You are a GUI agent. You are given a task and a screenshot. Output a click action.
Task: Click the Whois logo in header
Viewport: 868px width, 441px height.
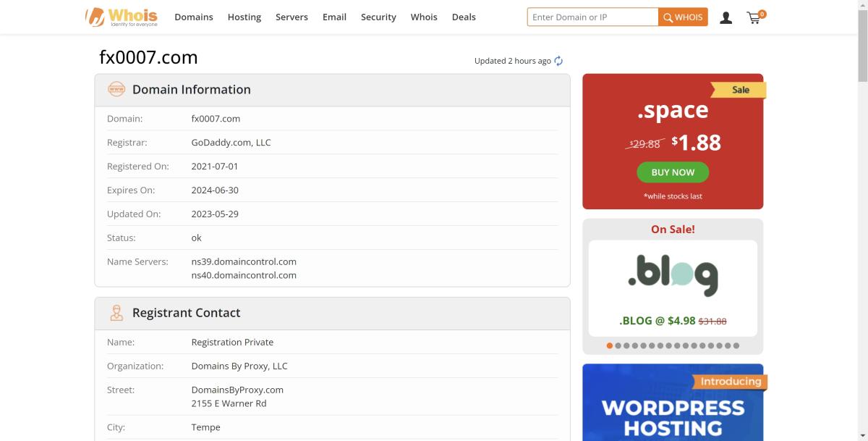click(x=122, y=17)
